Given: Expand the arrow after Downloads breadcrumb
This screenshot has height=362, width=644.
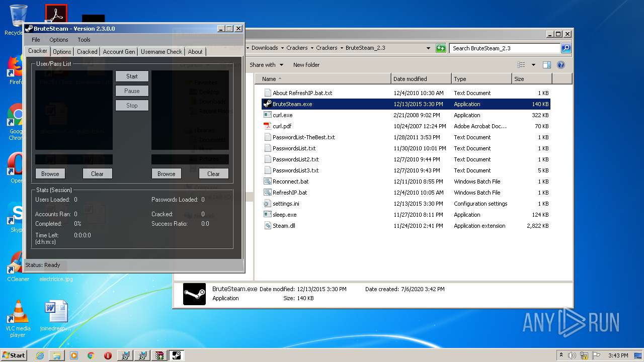Looking at the screenshot, I should coord(282,48).
